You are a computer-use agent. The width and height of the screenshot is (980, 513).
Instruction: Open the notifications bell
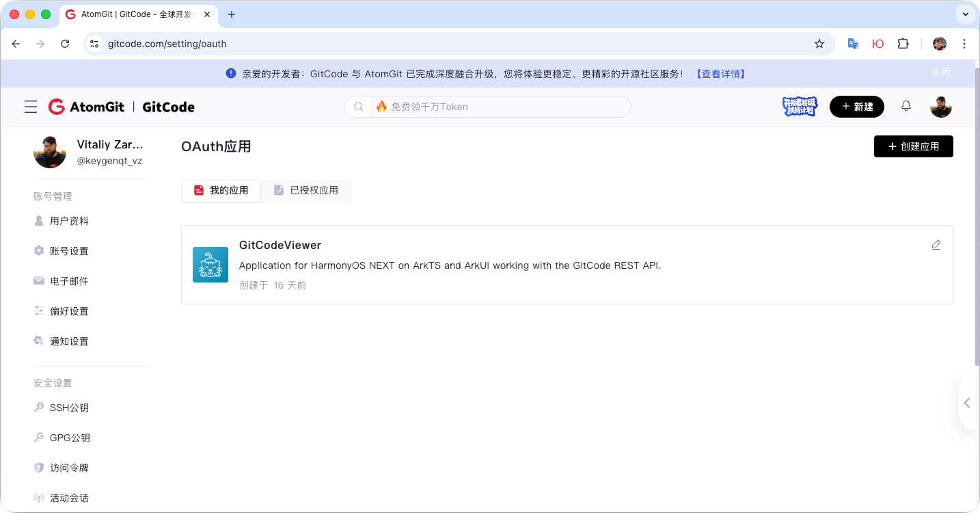pos(906,106)
